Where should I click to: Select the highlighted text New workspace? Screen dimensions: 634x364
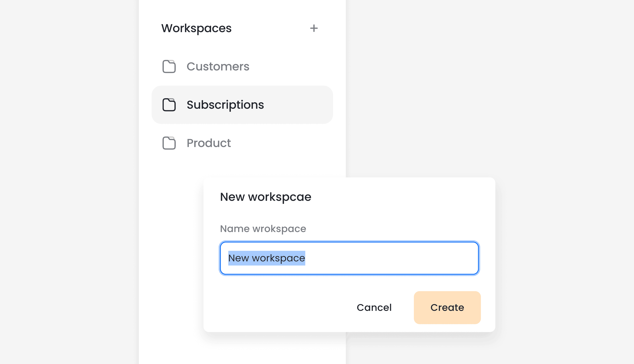(x=267, y=258)
